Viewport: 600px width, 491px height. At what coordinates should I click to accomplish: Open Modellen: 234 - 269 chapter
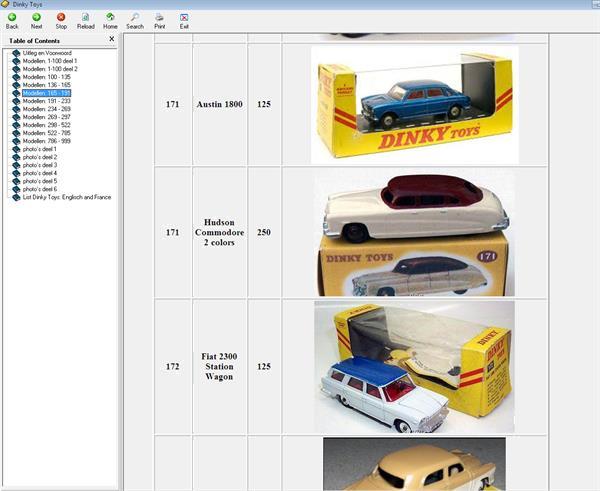coord(46,109)
